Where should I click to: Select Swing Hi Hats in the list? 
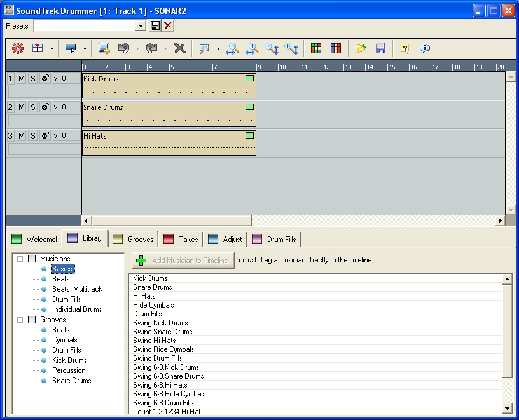[x=315, y=341]
